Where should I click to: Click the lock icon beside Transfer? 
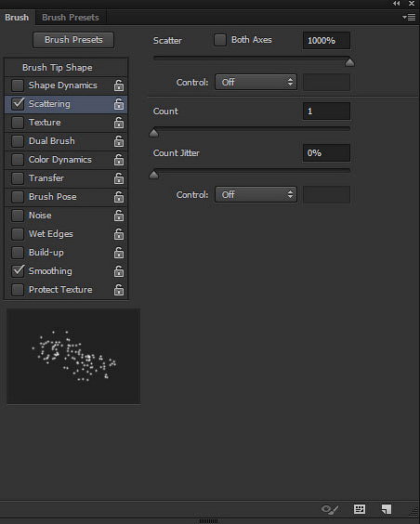[x=119, y=178]
